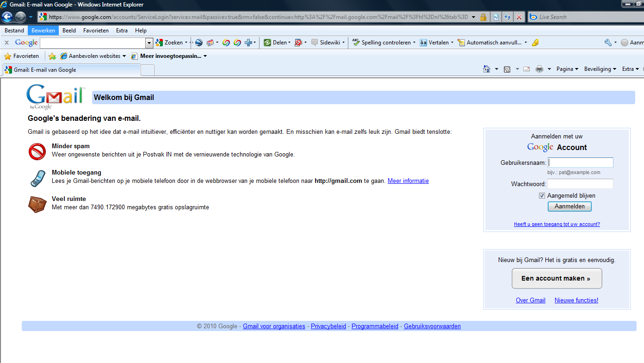
Task: Open a new blank tab
Action: (148, 70)
